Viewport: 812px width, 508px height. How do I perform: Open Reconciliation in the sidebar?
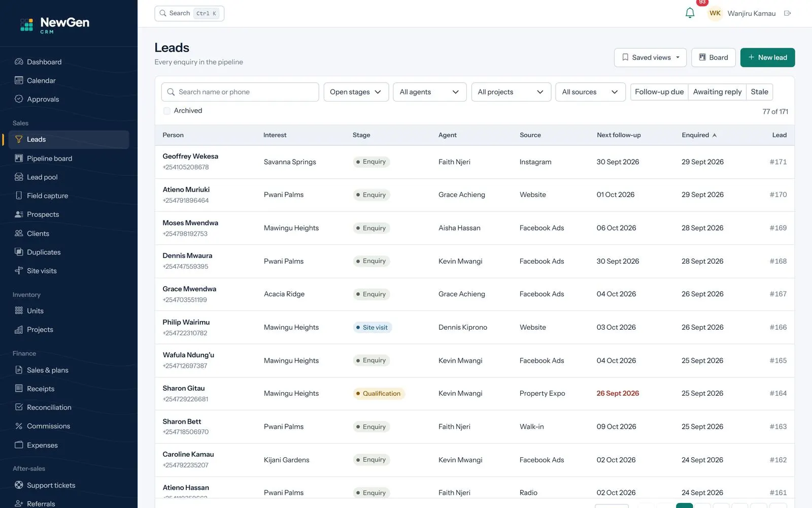click(69, 407)
